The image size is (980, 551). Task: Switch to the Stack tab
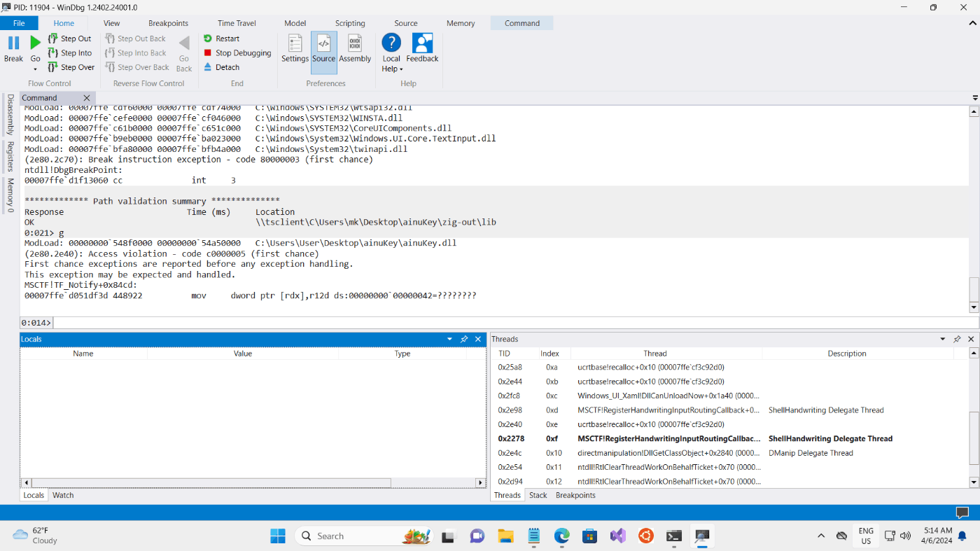click(x=538, y=495)
